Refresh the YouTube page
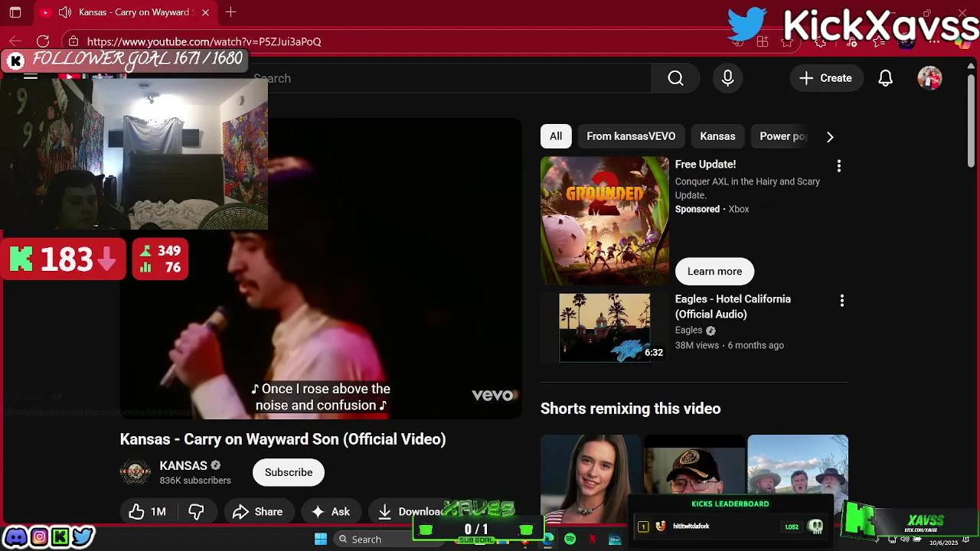The height and width of the screenshot is (551, 980). [43, 41]
